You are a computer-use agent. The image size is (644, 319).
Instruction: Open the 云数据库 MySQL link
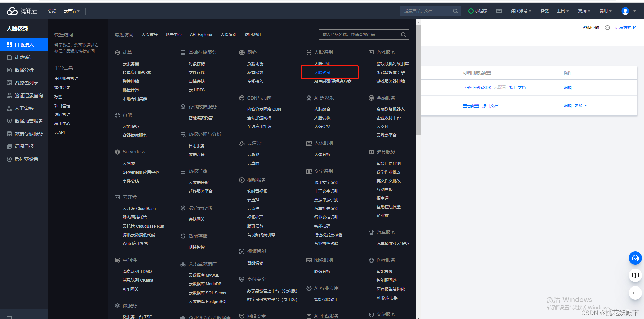pyautogui.click(x=204, y=275)
